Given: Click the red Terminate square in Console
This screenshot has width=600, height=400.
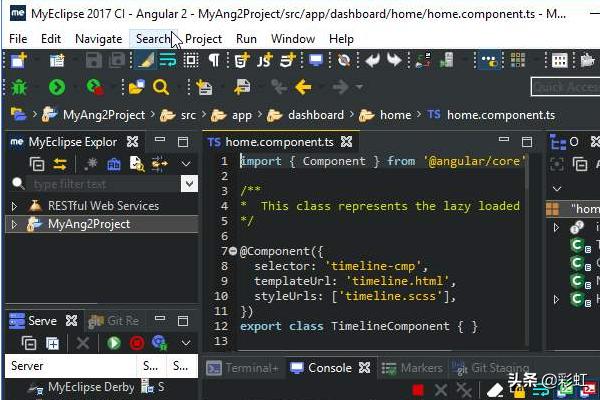Looking at the screenshot, I should coord(418,389).
